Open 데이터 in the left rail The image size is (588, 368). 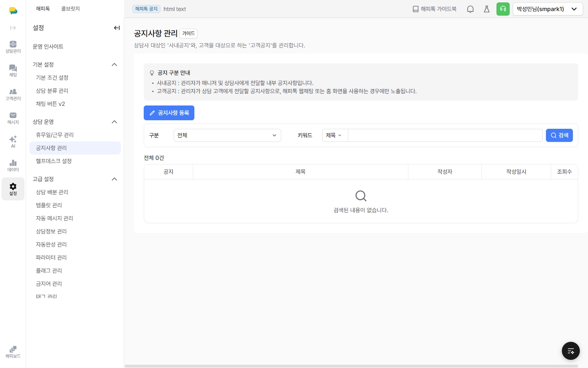click(13, 166)
